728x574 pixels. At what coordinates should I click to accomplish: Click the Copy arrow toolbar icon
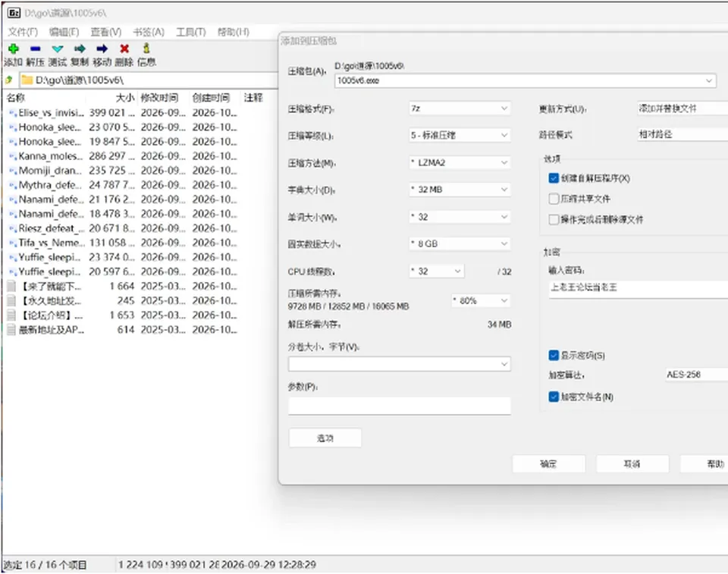point(80,49)
